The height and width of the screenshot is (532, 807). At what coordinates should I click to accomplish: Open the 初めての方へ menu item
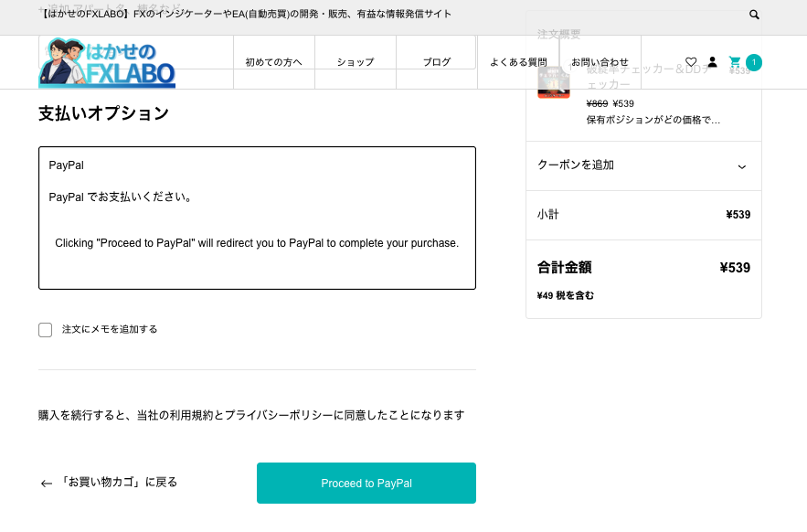click(x=273, y=62)
